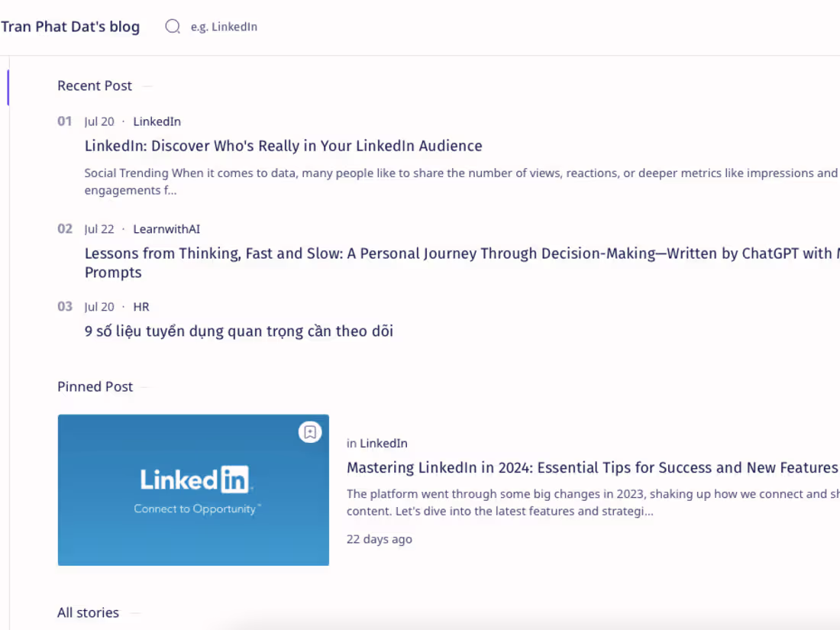Image resolution: width=840 pixels, height=630 pixels.
Task: Click the Jul 22 date on post 02
Action: 99,228
